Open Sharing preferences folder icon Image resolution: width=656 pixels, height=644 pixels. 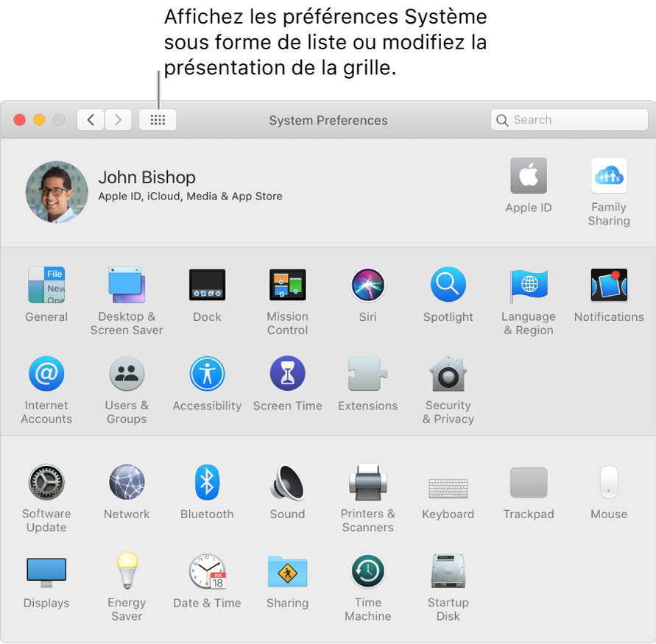click(287, 571)
